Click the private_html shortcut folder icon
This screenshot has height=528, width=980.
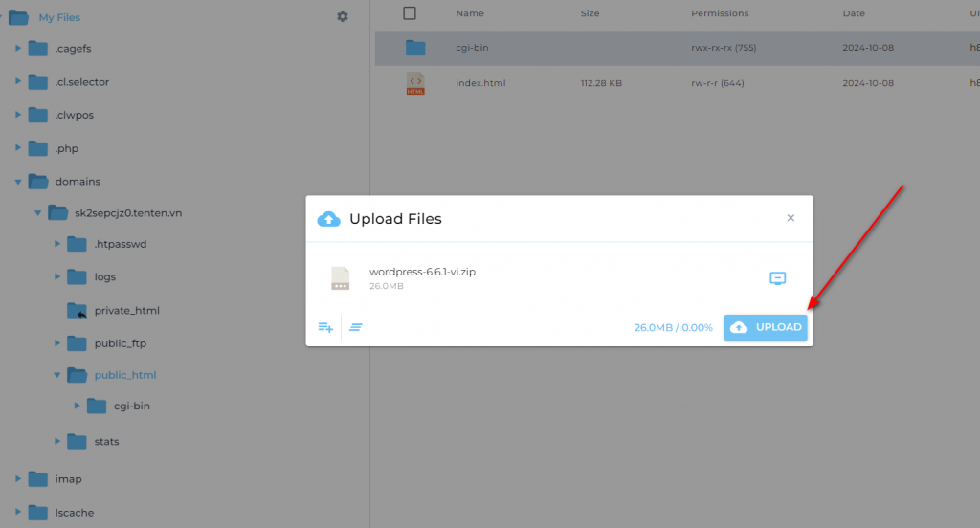tap(77, 311)
